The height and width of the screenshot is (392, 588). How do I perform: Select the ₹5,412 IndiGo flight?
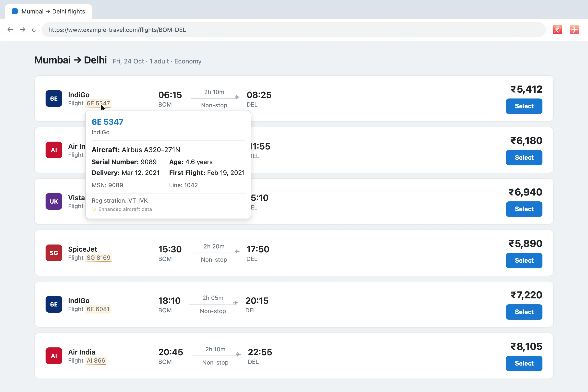(524, 106)
